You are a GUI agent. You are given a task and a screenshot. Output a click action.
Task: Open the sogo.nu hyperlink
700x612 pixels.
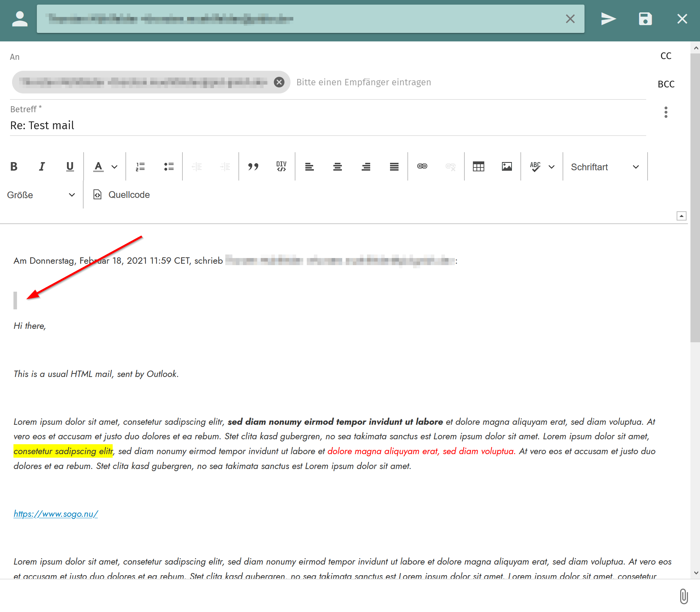coord(56,514)
